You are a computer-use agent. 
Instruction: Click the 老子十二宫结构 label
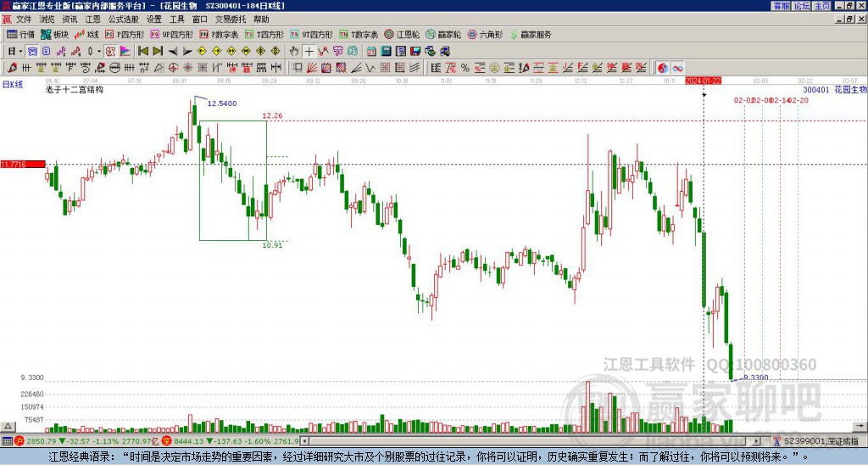75,89
